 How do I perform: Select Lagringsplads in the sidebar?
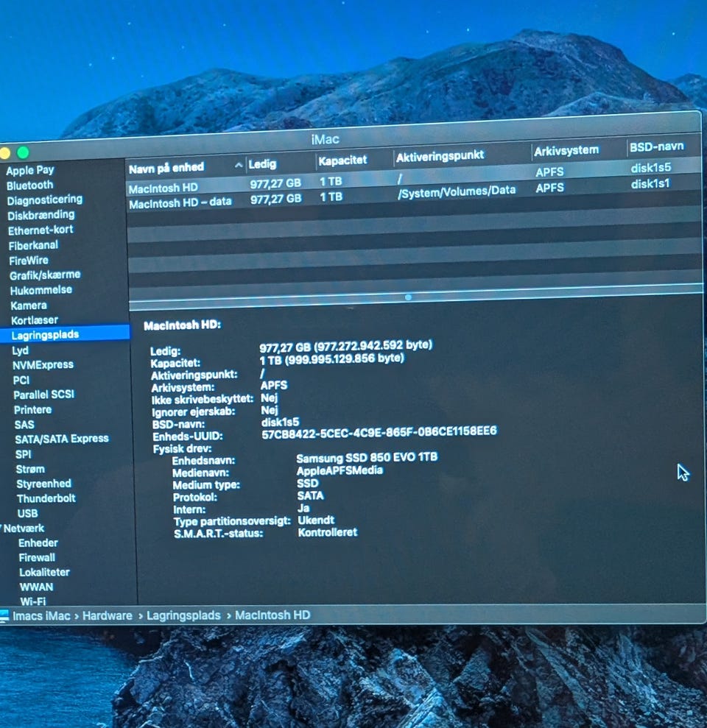pos(45,334)
